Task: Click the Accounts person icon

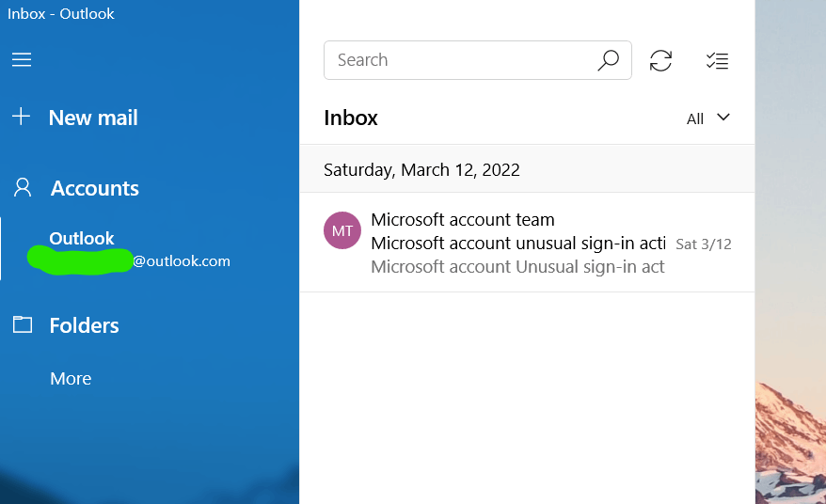Action: (23, 188)
